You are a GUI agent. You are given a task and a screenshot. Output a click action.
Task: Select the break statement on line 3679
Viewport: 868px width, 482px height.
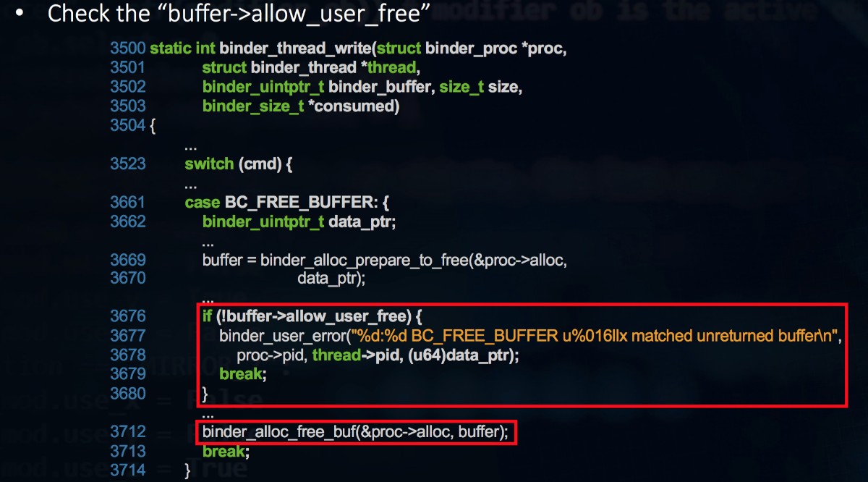click(x=243, y=374)
